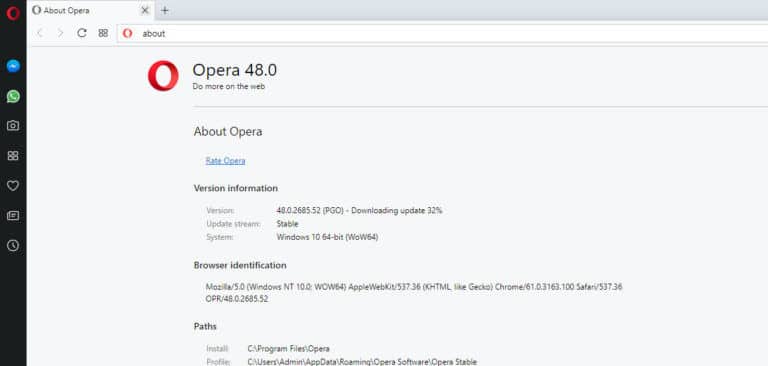Click the address bar showing 'about'

(x=443, y=33)
